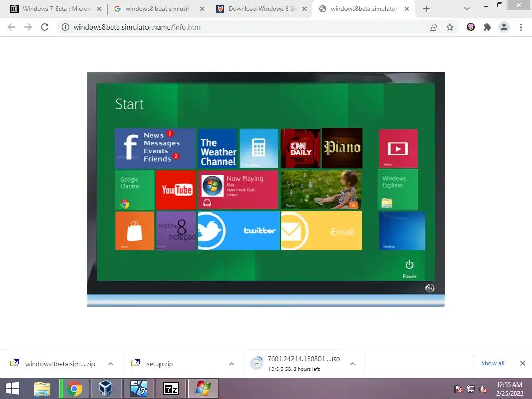Click the muted volume tray icon
The width and height of the screenshot is (532, 399).
483,389
